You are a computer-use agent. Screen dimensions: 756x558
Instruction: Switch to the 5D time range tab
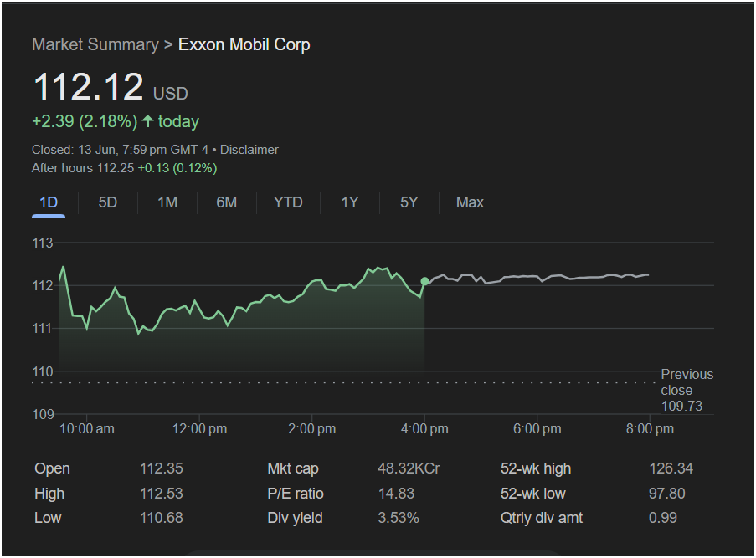[x=107, y=202]
